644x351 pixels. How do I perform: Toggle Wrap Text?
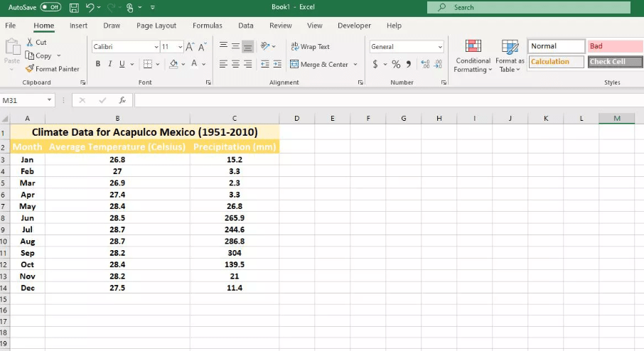(310, 47)
